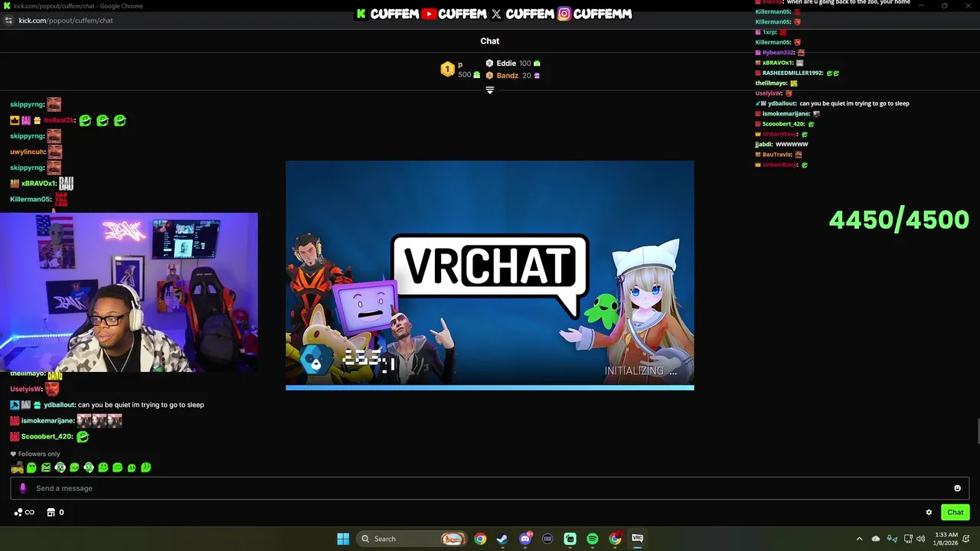Expand the gift leaderboard arrow under Bandz
The height and width of the screenshot is (551, 980).
pyautogui.click(x=490, y=90)
